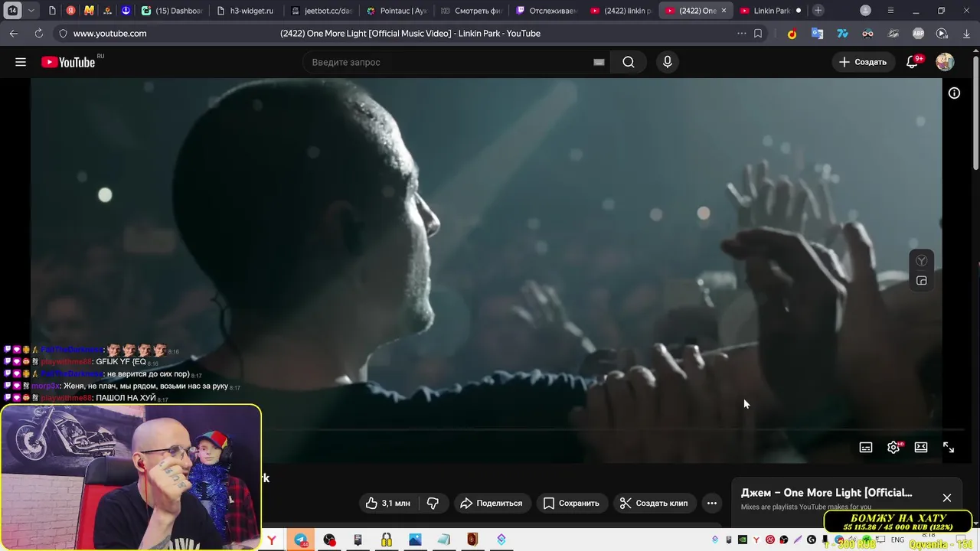This screenshot has width=980, height=551.
Task: Click the search magnifier button
Action: [629, 62]
